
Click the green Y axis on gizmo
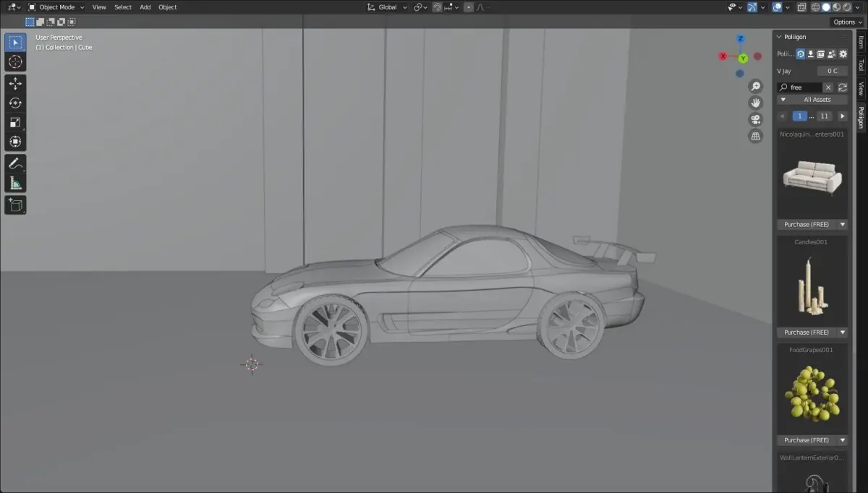click(743, 58)
